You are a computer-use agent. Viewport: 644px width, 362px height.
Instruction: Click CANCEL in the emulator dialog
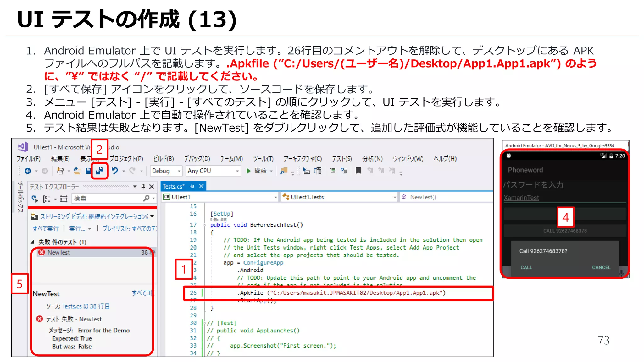601,267
